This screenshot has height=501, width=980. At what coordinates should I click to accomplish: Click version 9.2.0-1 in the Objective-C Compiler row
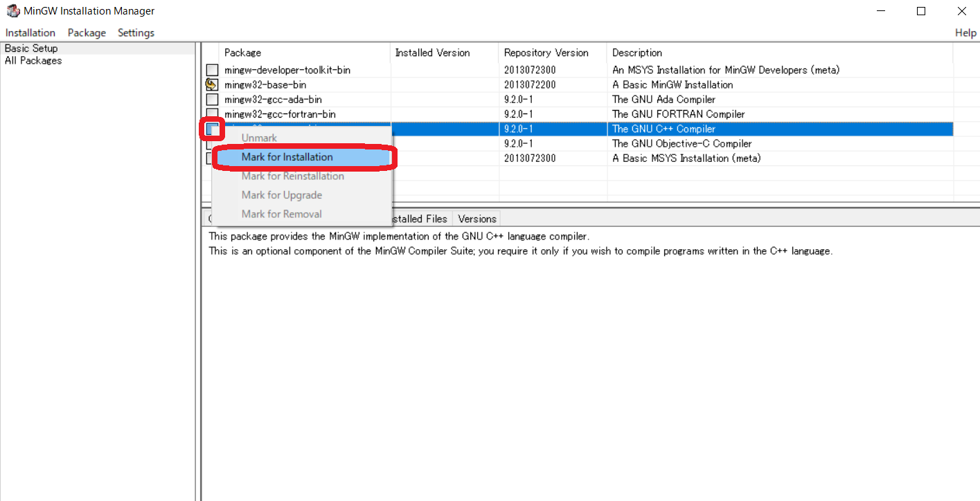click(518, 143)
